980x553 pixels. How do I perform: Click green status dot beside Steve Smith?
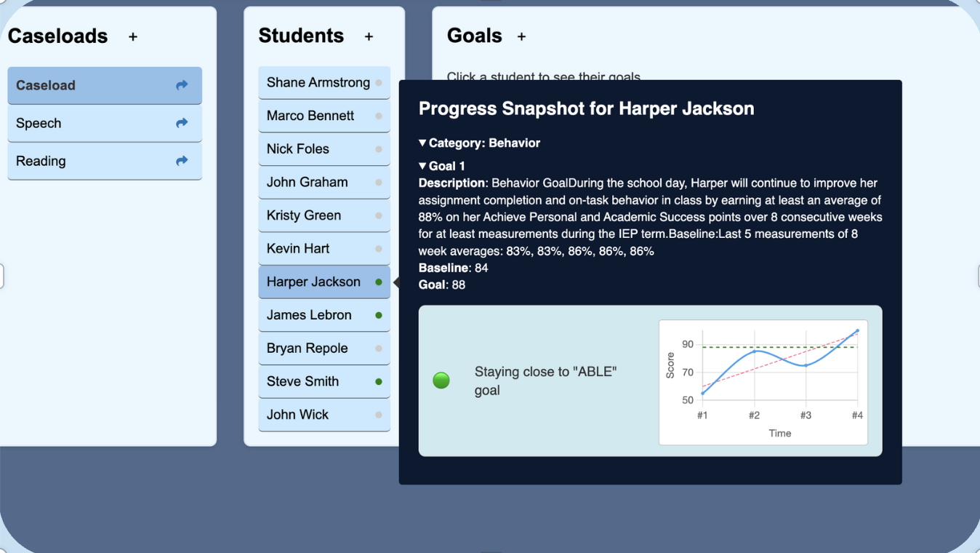click(379, 382)
